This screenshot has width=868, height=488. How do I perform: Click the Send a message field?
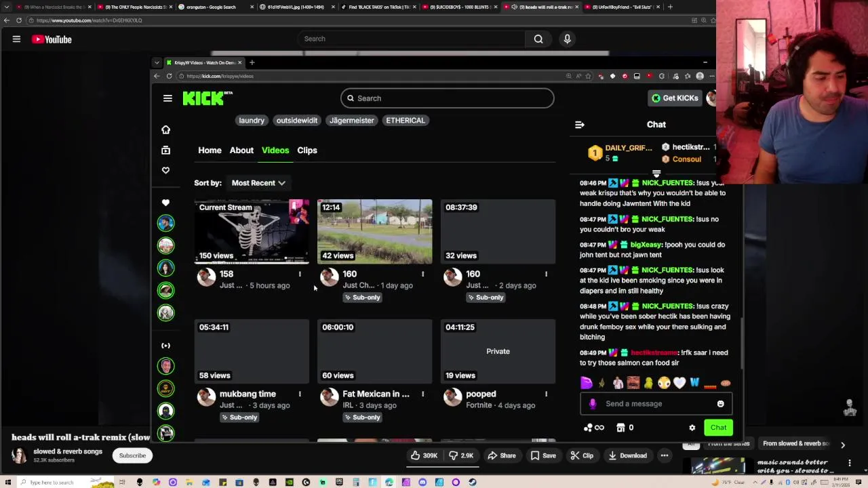pos(656,404)
